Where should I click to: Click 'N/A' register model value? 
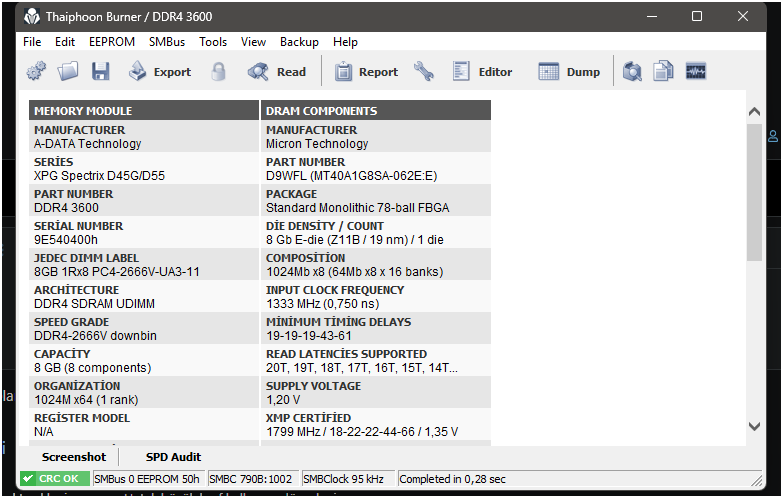43,432
